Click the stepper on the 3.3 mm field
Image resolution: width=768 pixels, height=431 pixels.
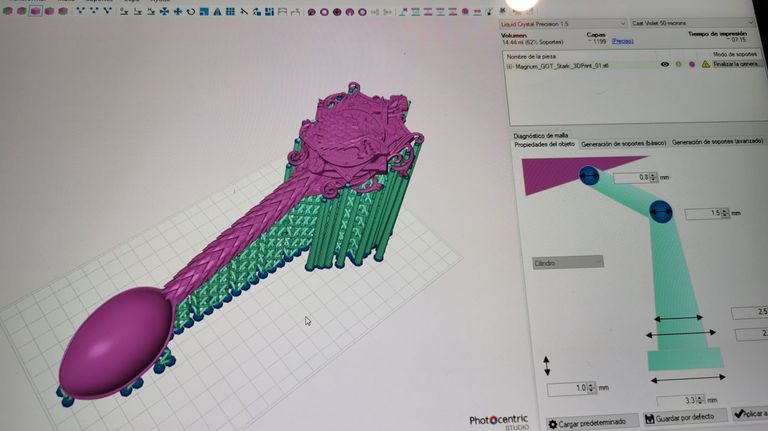coord(700,400)
